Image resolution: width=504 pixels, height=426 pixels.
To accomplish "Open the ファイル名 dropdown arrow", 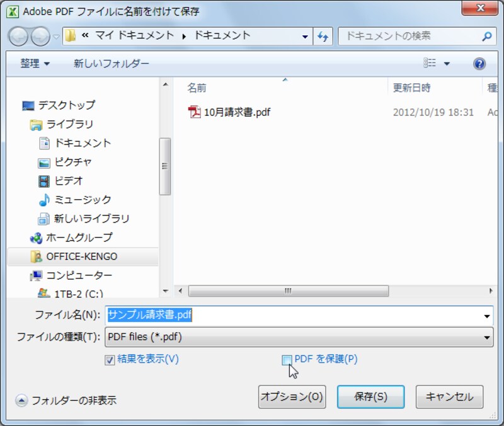I will pyautogui.click(x=487, y=315).
